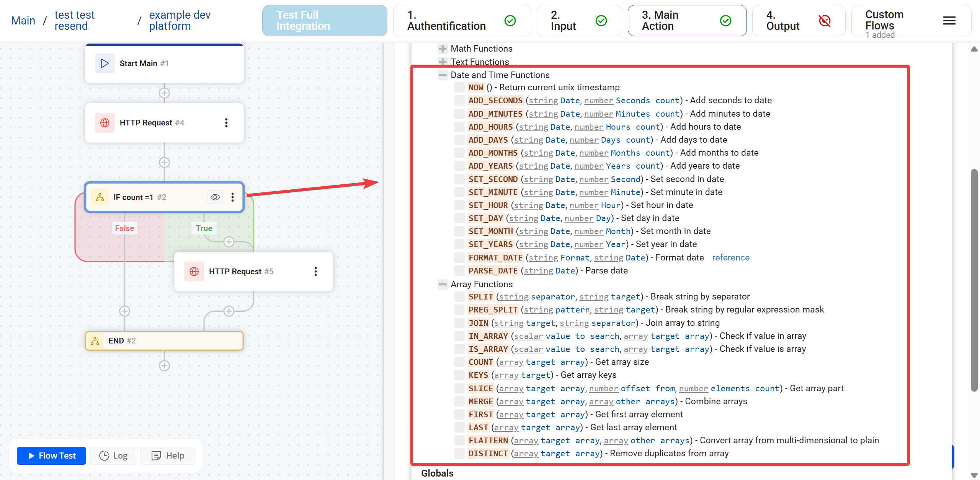
Task: Open the Log panel button
Action: [113, 456]
